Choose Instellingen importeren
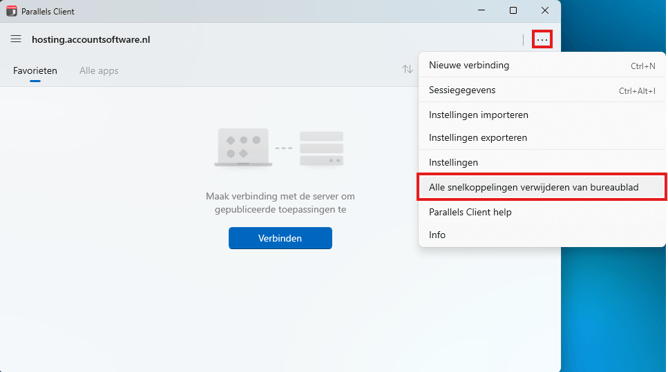Image resolution: width=668 pixels, height=372 pixels. click(x=542, y=115)
